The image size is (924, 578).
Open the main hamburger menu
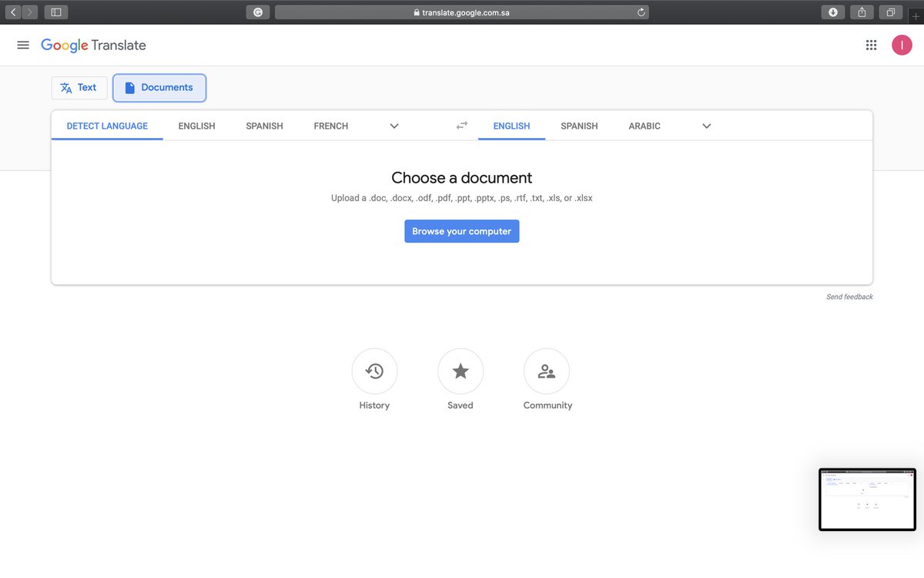pos(23,45)
